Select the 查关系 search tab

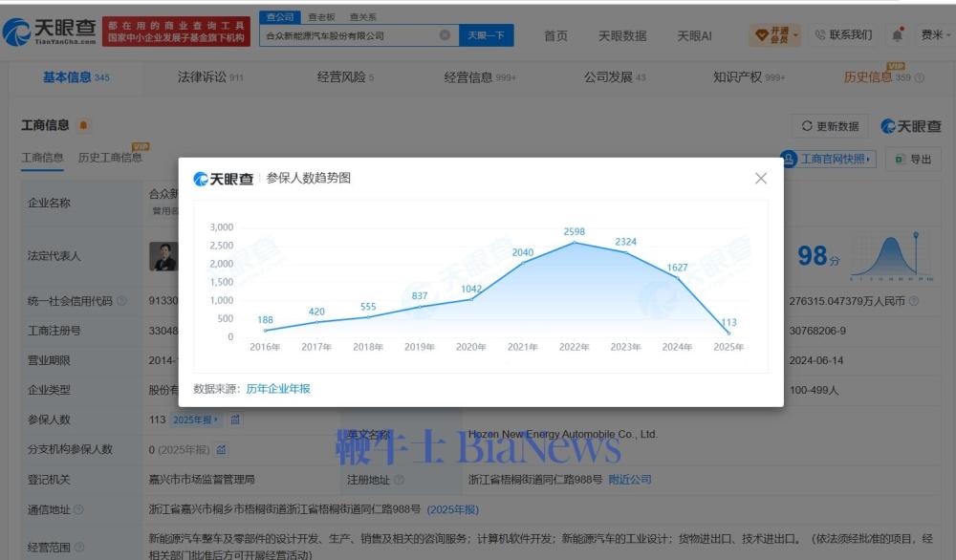point(362,17)
